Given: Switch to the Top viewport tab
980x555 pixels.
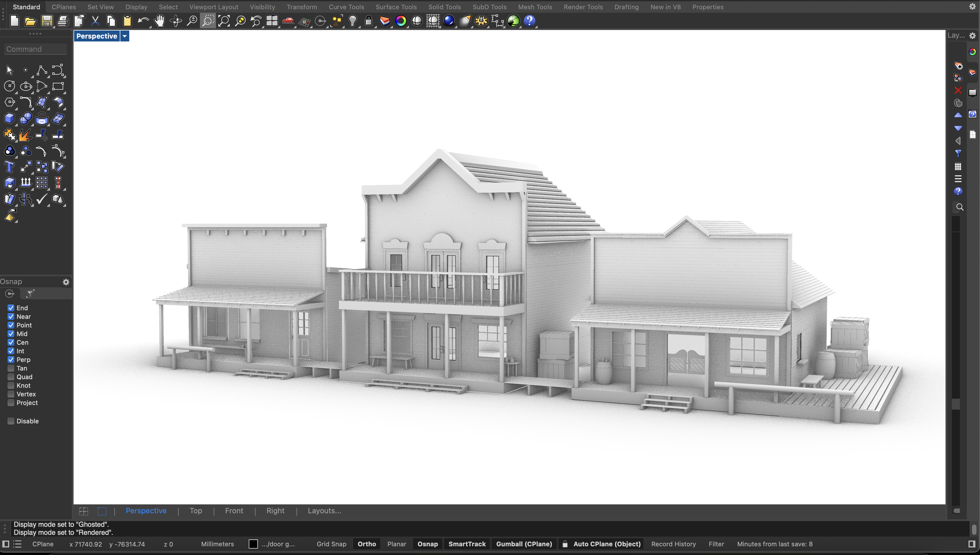Looking at the screenshot, I should pyautogui.click(x=196, y=511).
